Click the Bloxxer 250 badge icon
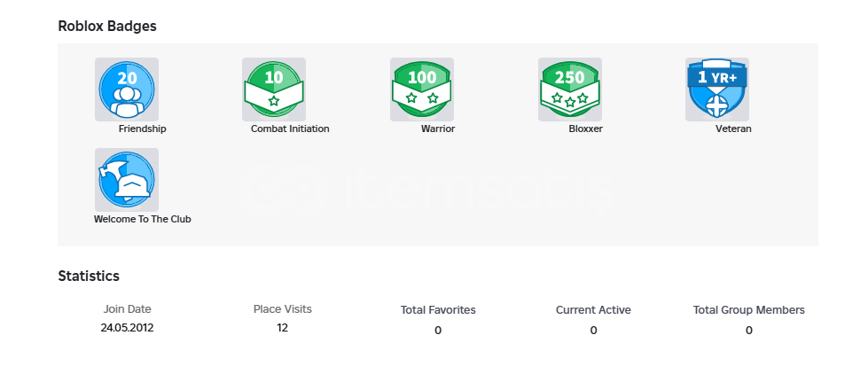The image size is (868, 382). click(570, 90)
